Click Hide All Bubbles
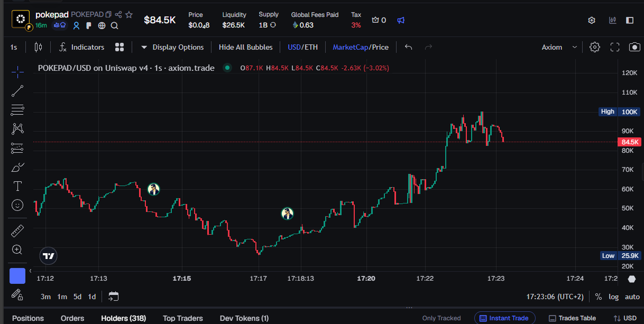Screen dimensions: 644x324 pos(246,47)
